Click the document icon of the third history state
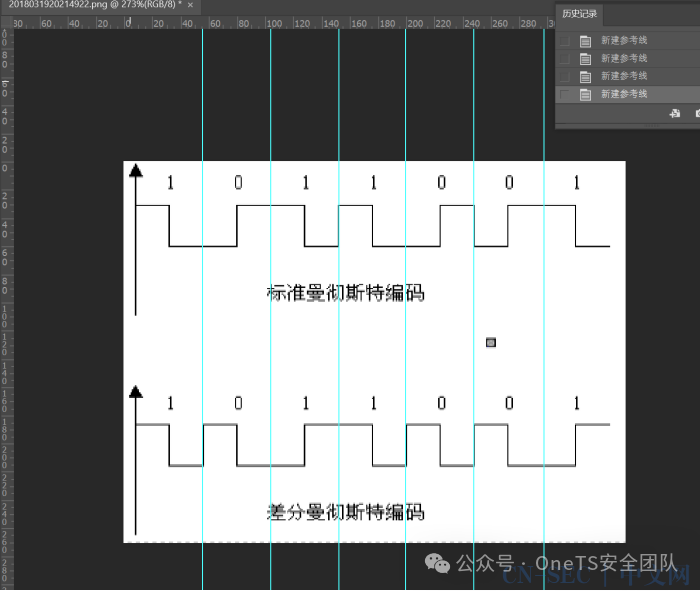Screen dimensions: 700x591 point(585,77)
